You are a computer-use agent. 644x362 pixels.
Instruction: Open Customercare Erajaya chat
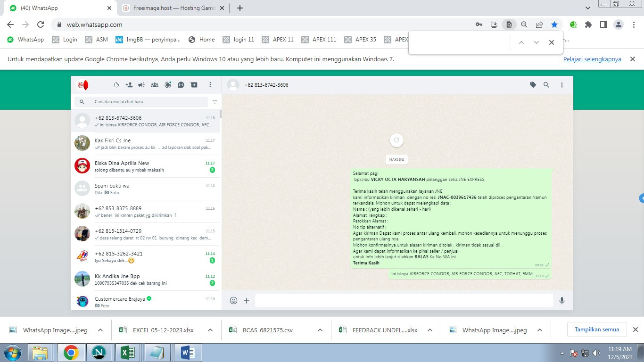pos(146,301)
